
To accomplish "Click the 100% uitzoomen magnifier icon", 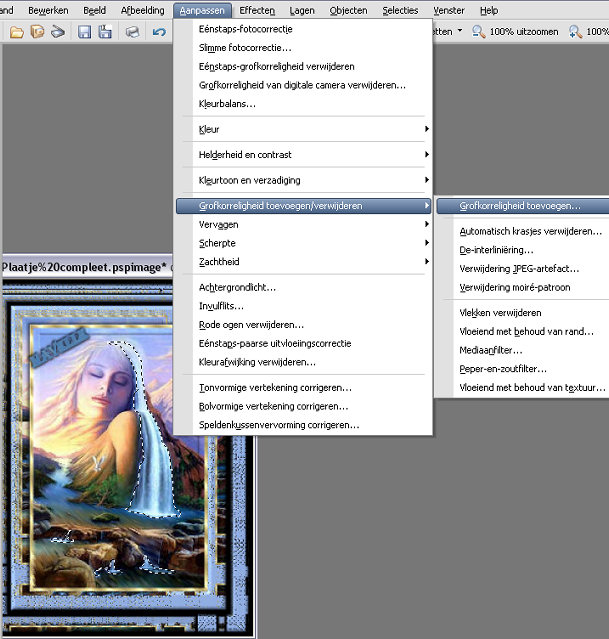I will coord(479,32).
